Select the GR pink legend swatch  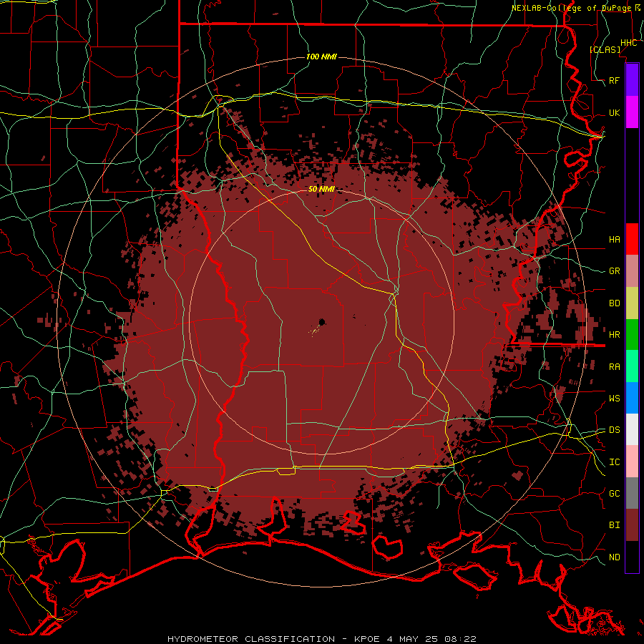point(632,270)
